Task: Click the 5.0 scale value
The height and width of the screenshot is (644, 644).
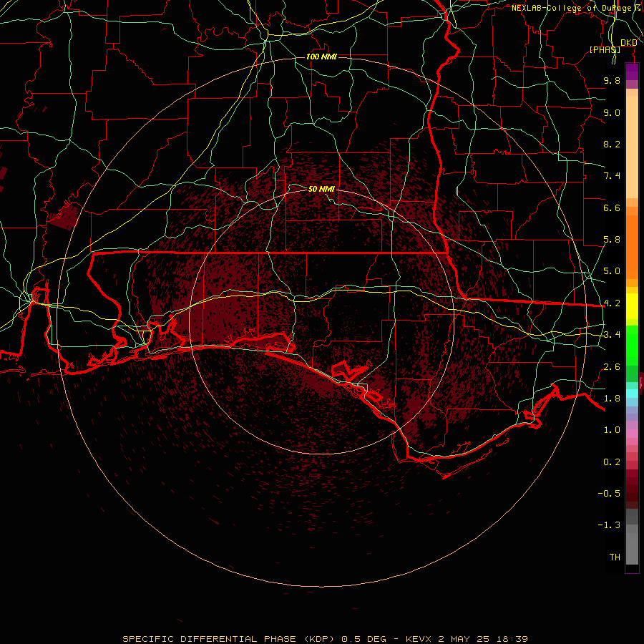Action: tap(612, 271)
